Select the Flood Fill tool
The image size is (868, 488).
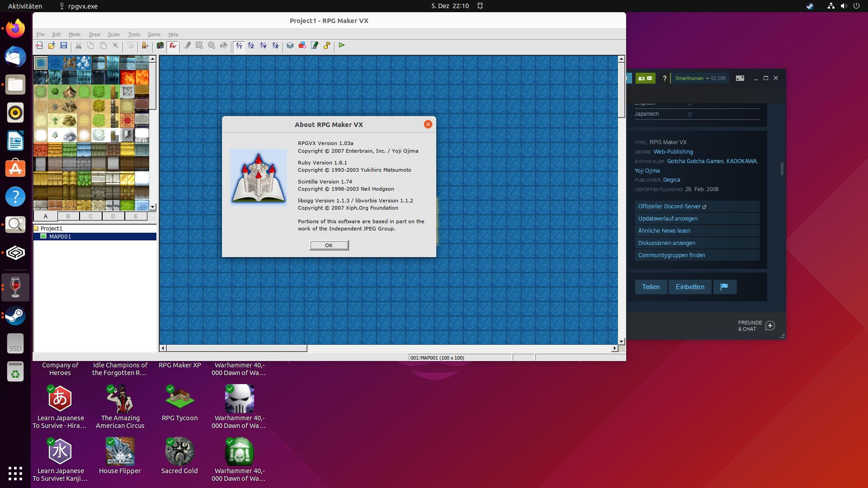click(x=223, y=46)
